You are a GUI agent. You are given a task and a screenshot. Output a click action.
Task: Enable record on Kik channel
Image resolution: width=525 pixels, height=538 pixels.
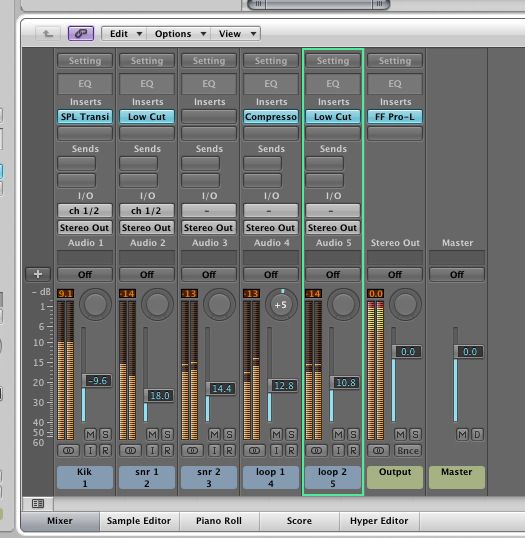pyautogui.click(x=105, y=450)
